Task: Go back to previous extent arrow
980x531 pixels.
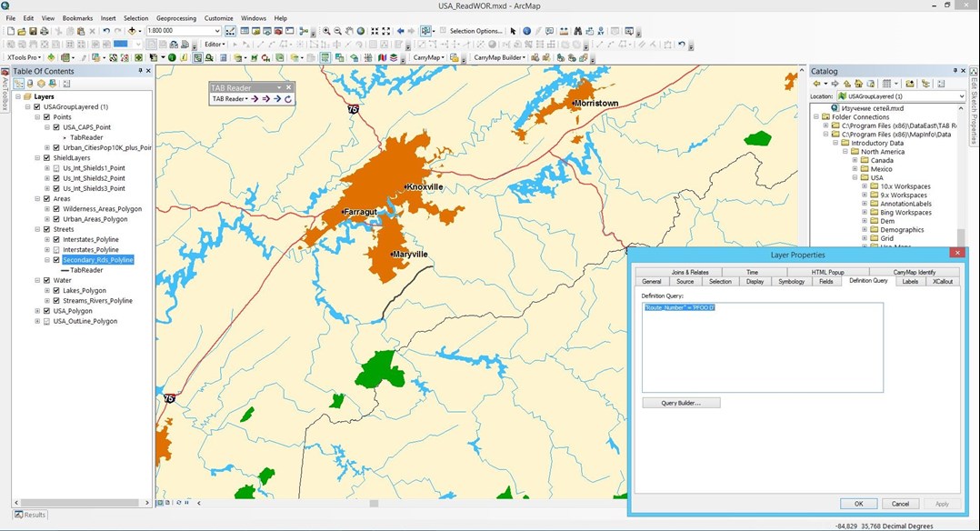Action: click(x=400, y=31)
